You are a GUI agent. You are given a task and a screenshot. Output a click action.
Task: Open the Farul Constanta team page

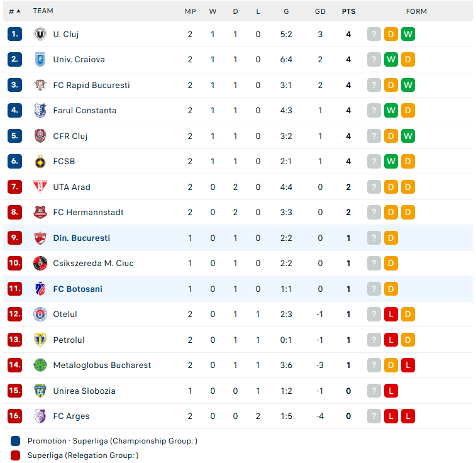click(85, 111)
